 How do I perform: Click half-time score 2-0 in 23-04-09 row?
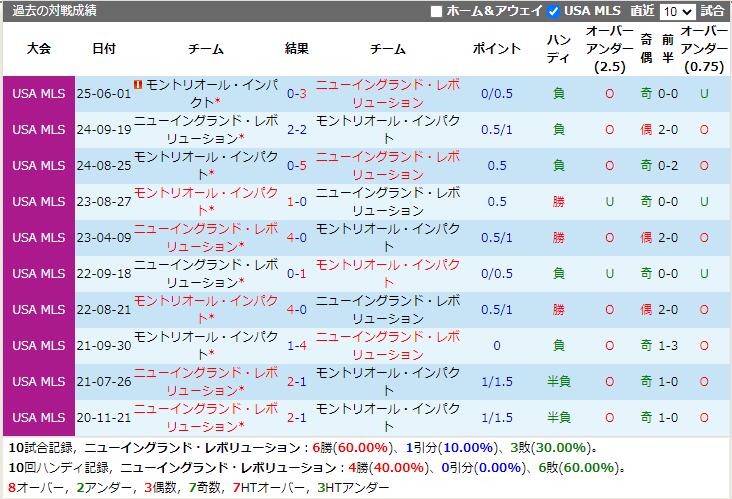click(668, 238)
